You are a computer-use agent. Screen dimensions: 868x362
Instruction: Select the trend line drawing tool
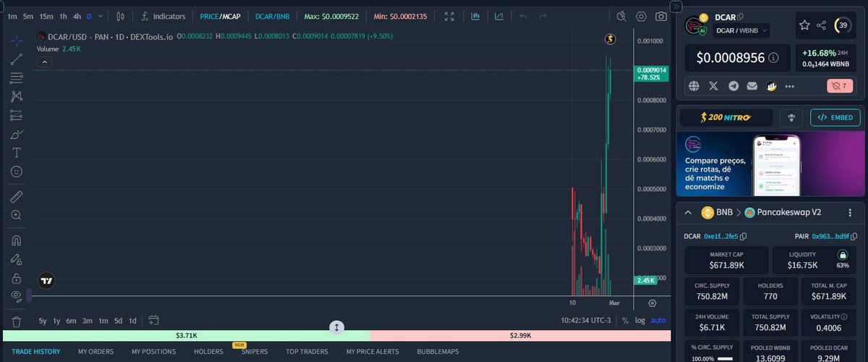point(17,60)
